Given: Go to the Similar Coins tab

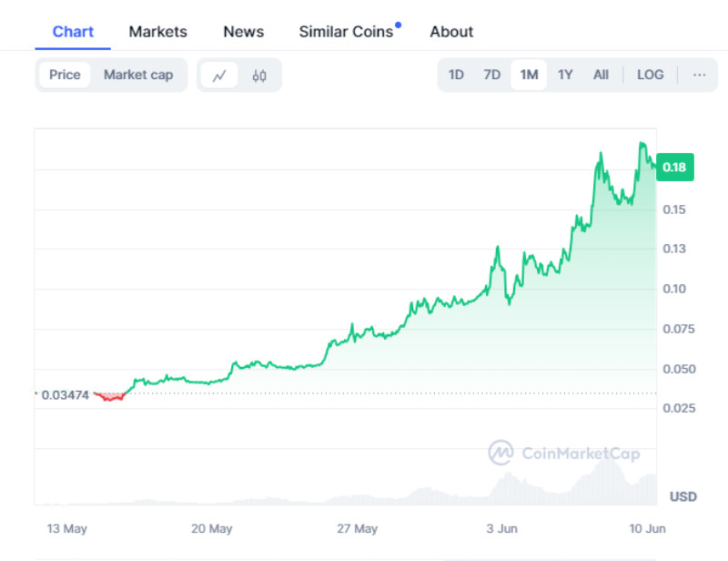Looking at the screenshot, I should click(346, 32).
